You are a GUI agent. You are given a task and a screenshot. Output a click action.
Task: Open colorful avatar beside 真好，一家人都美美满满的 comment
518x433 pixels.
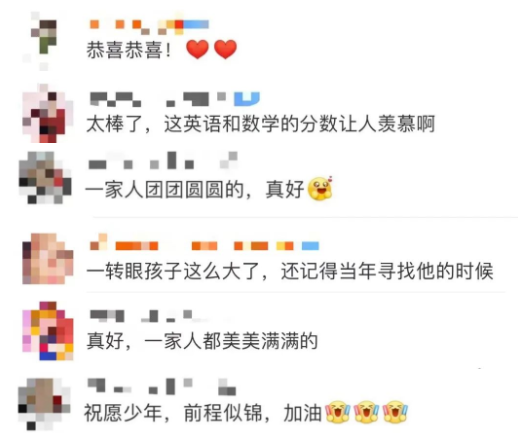(x=48, y=331)
